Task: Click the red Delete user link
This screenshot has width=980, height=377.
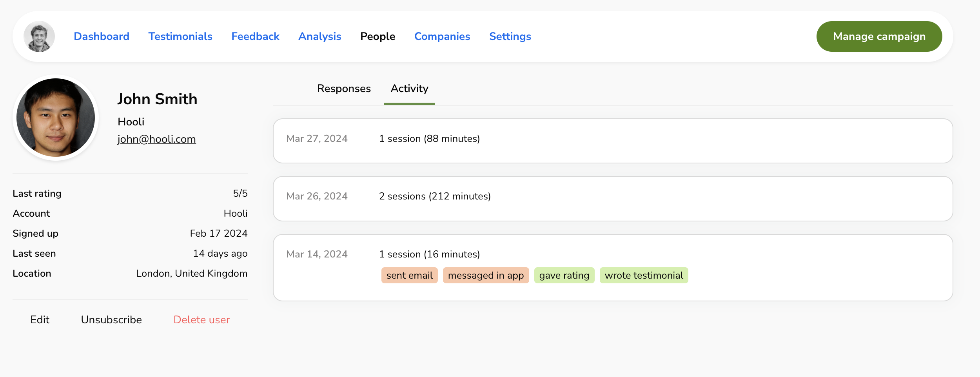Action: point(201,320)
